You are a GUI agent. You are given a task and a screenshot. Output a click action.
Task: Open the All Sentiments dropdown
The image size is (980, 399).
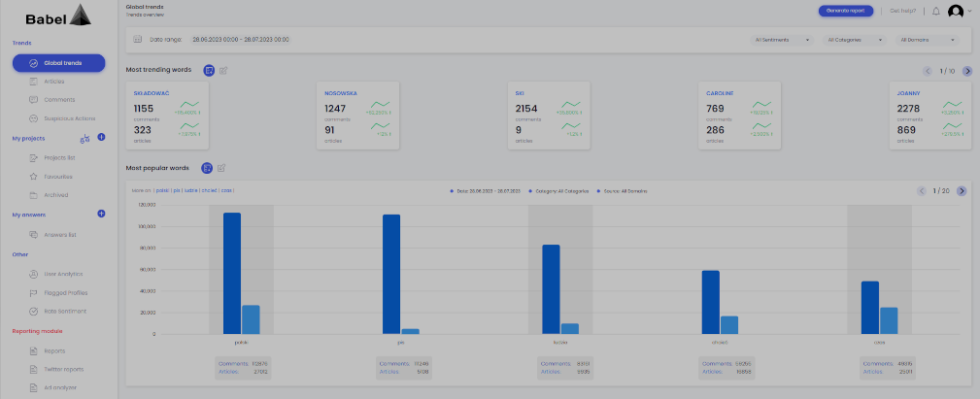point(783,40)
